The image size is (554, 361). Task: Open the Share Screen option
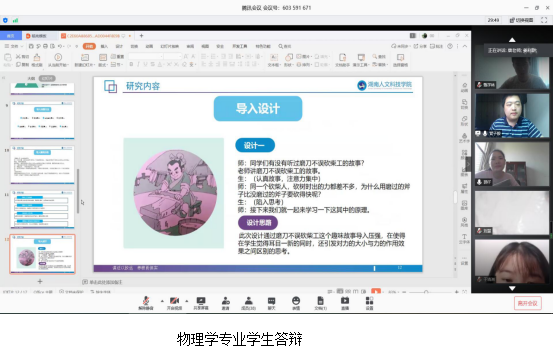coord(201,303)
